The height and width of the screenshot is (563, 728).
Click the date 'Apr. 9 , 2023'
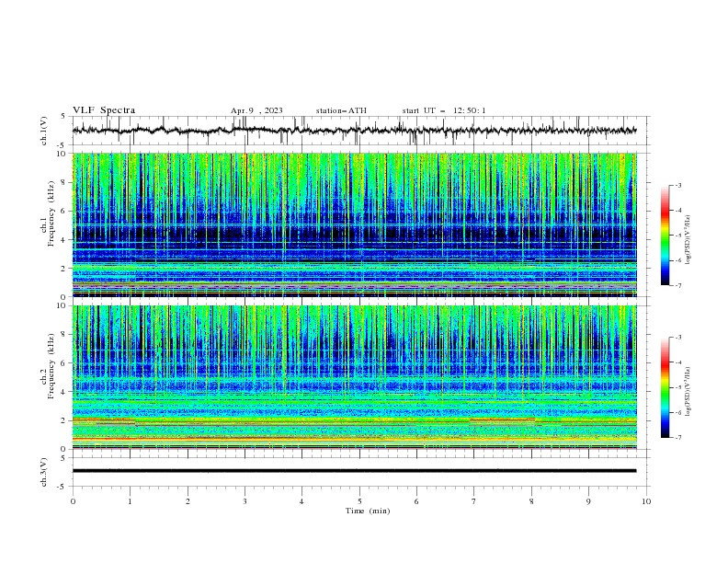click(256, 110)
